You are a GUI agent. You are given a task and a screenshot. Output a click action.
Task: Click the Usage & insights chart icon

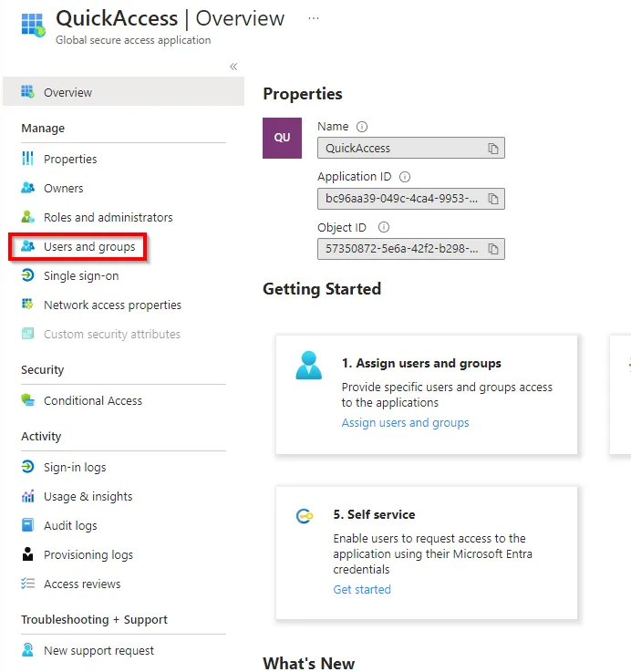28,496
